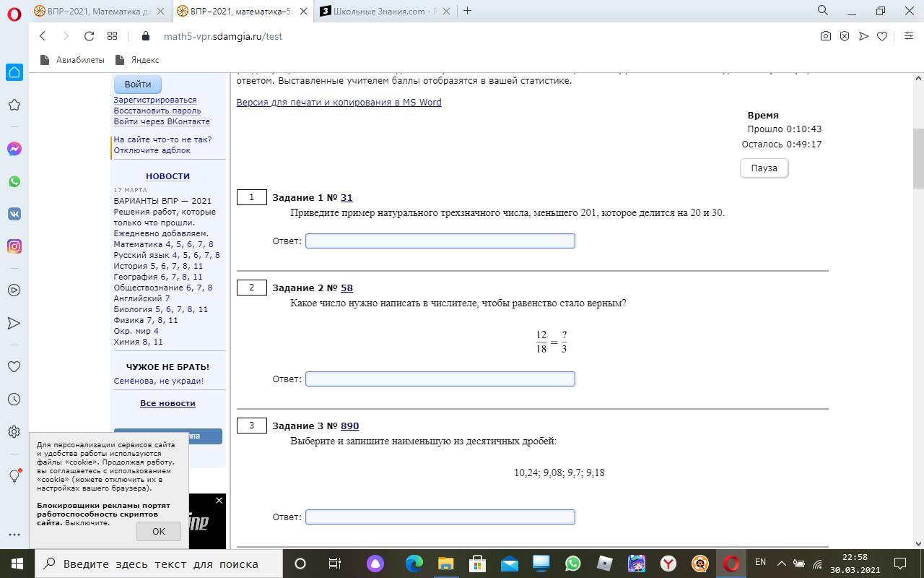The height and width of the screenshot is (578, 924).
Task: Open VK in Opera sidebar
Action: tap(14, 214)
